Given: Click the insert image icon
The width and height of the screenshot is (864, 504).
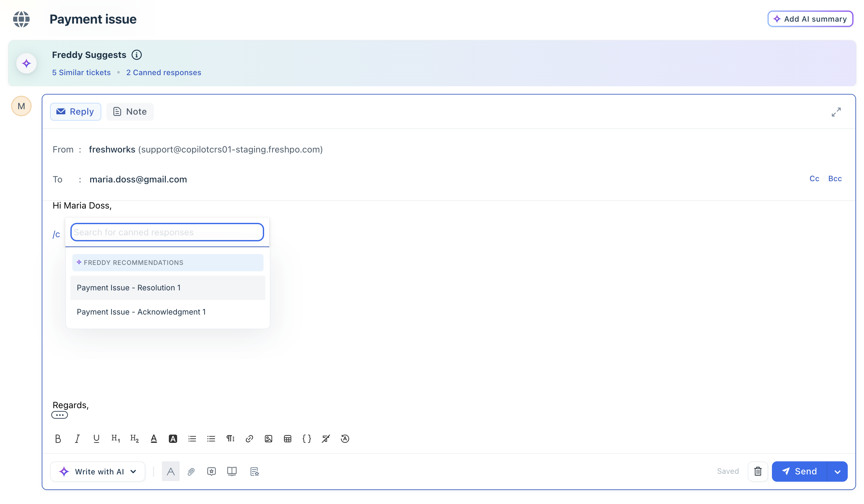Looking at the screenshot, I should [269, 438].
